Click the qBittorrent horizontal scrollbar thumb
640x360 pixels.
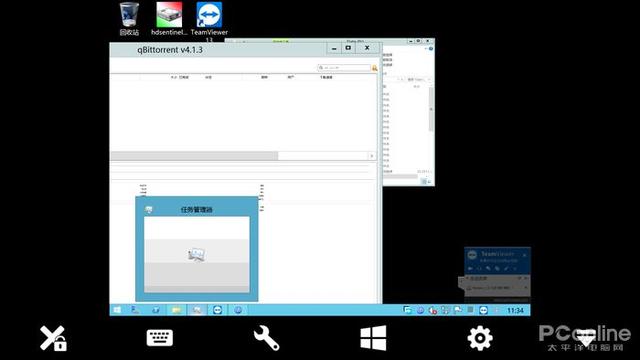[194, 156]
